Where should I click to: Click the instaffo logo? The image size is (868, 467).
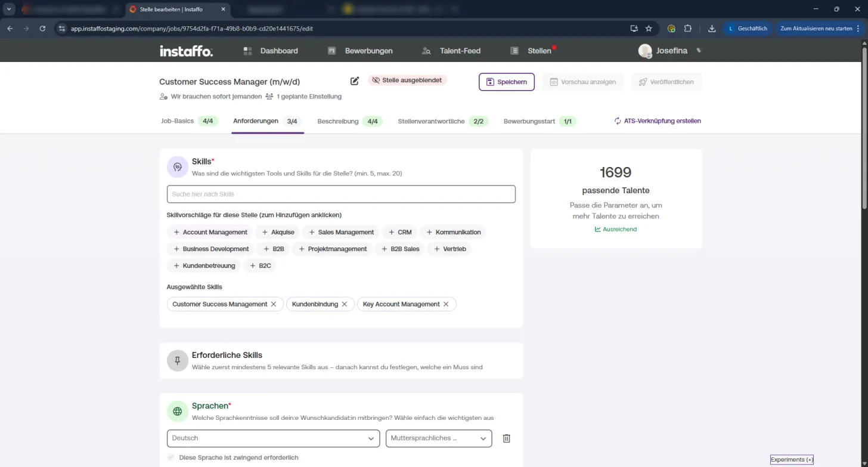[186, 51]
